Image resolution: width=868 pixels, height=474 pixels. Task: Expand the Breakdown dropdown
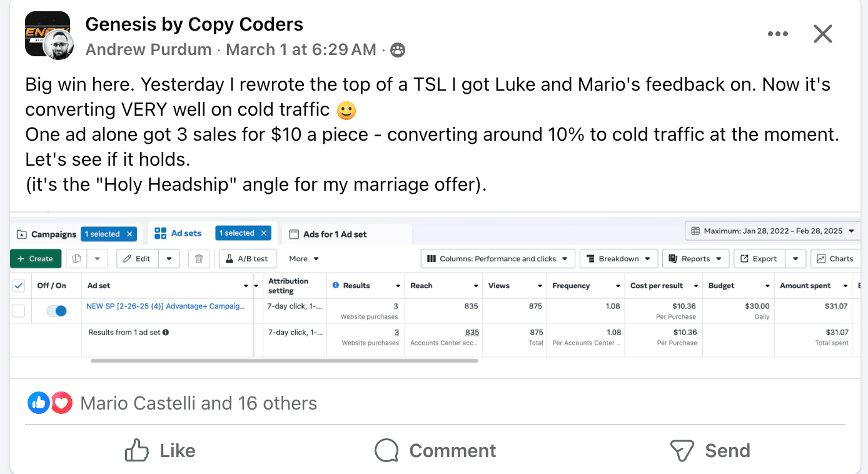[618, 259]
